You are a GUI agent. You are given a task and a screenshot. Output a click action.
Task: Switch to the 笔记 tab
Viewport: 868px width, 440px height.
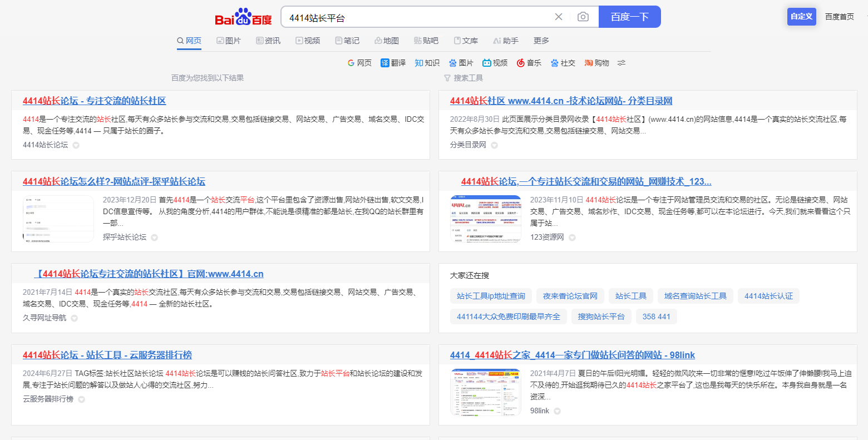(x=347, y=41)
